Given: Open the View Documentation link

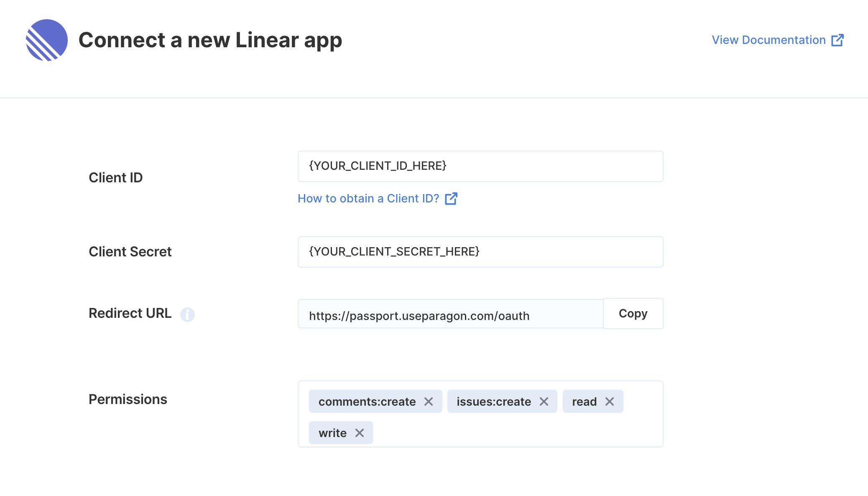Looking at the screenshot, I should 778,40.
